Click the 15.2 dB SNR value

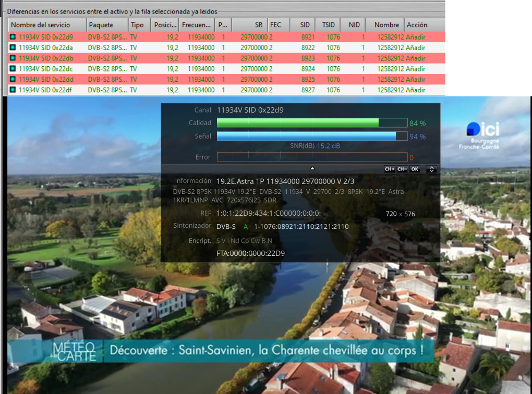click(x=329, y=146)
